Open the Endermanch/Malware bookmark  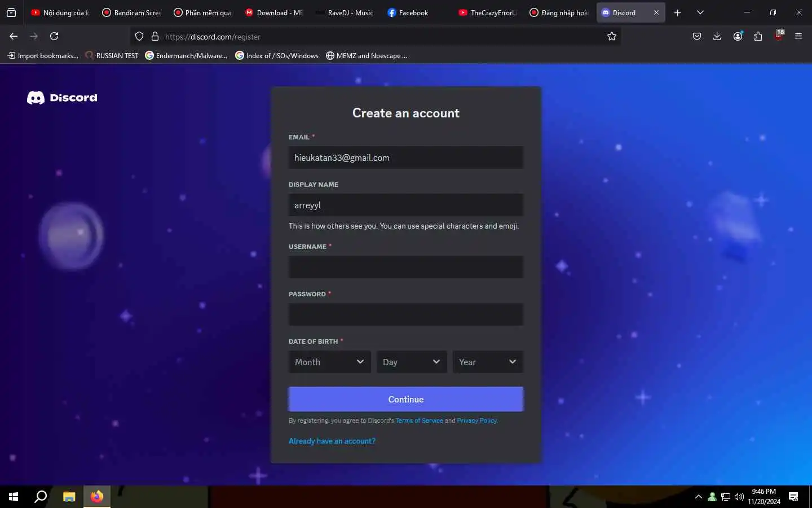(x=186, y=55)
